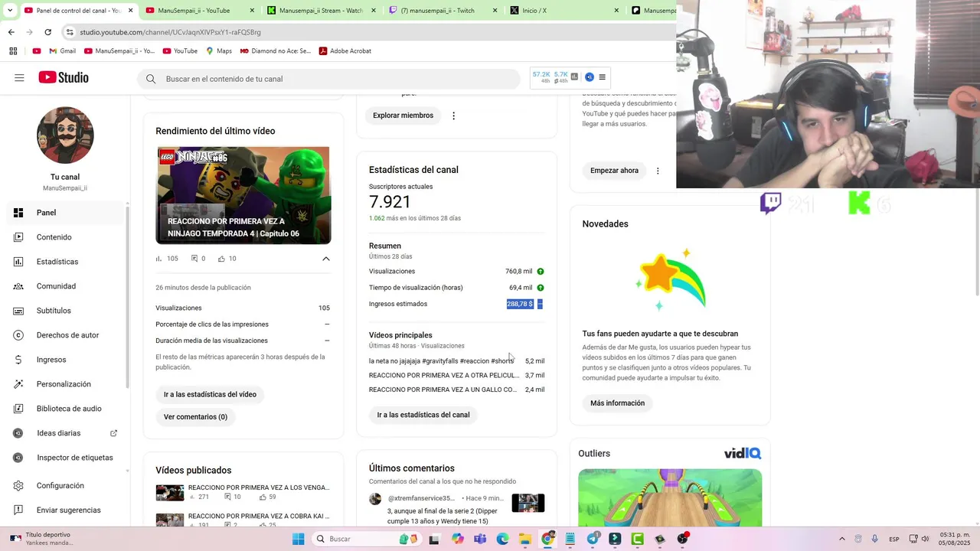The width and height of the screenshot is (980, 551).
Task: Click the browser address bar URL
Action: [170, 32]
